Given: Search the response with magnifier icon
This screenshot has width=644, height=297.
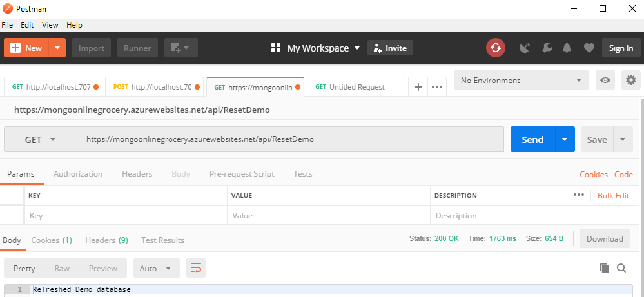Looking at the screenshot, I should 621,268.
